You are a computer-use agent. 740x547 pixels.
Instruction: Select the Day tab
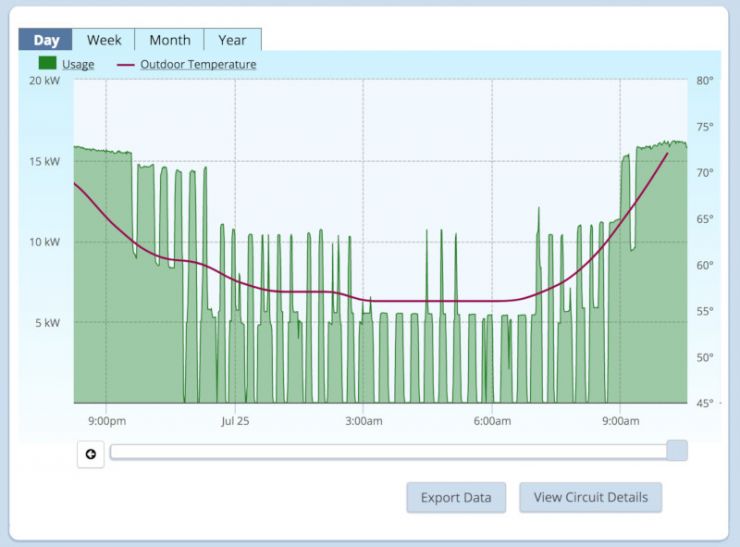coord(45,40)
